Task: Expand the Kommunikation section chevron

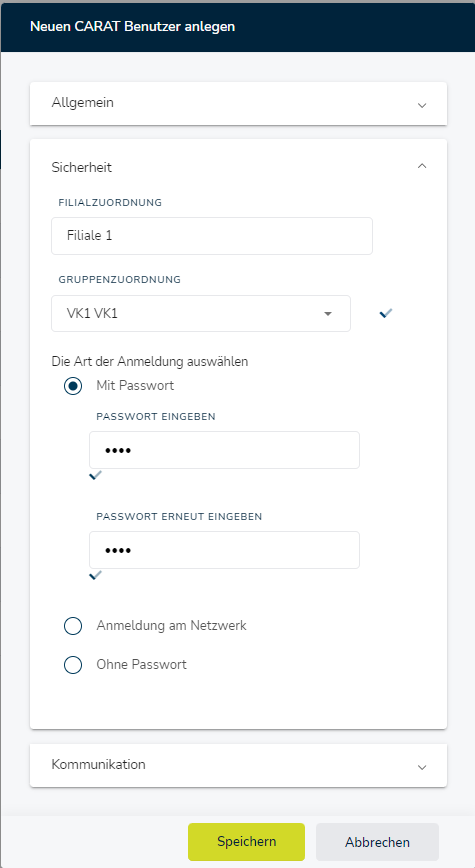Action: [422, 767]
